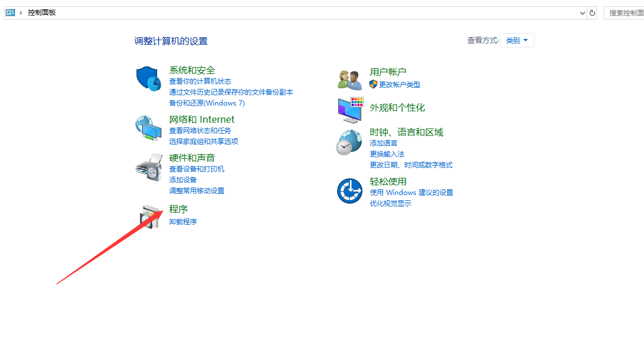644x347 pixels.
Task: Click View devices and printers link
Action: [x=196, y=169]
